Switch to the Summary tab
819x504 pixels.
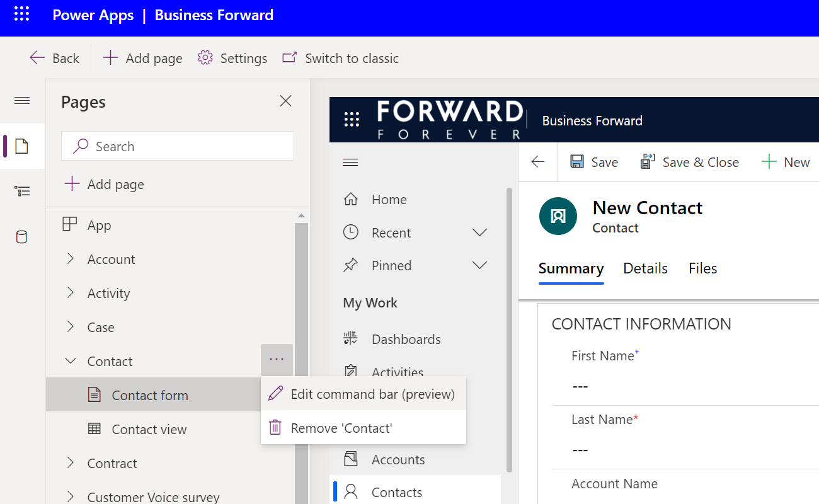pos(571,268)
